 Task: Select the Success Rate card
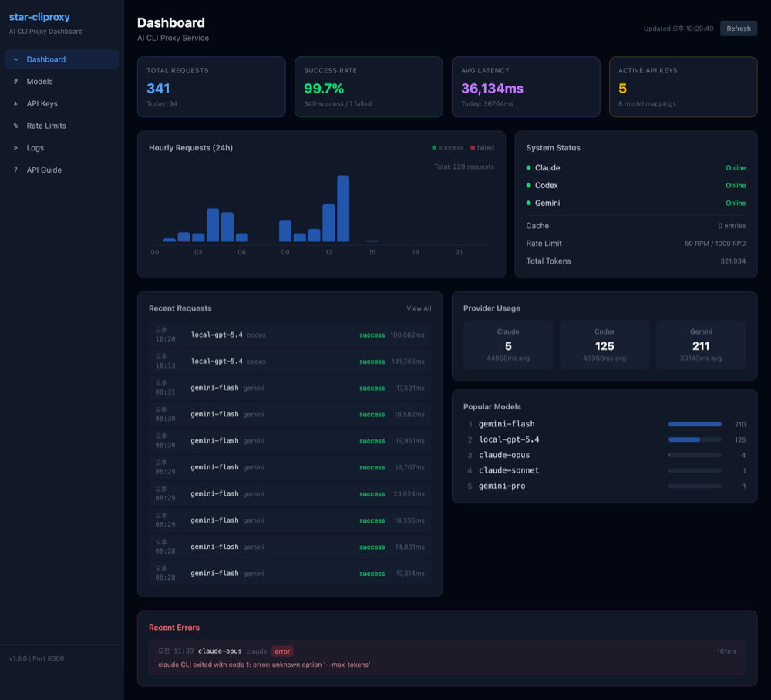tap(369, 87)
